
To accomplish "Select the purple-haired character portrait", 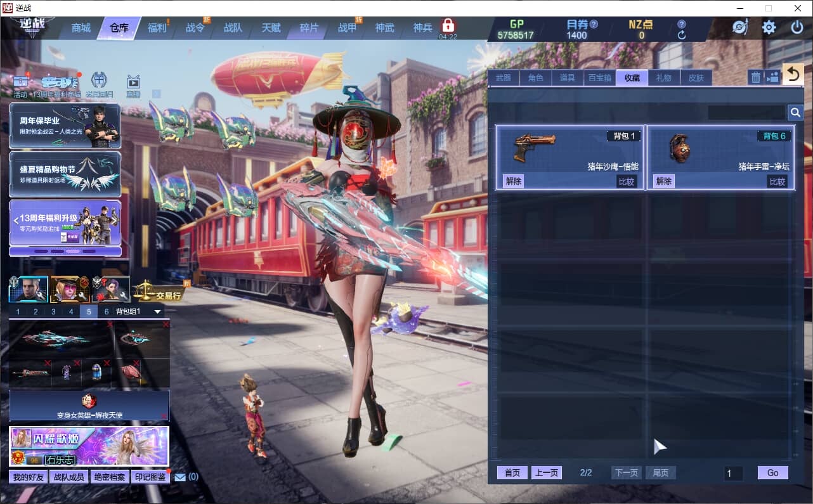I will [x=111, y=289].
